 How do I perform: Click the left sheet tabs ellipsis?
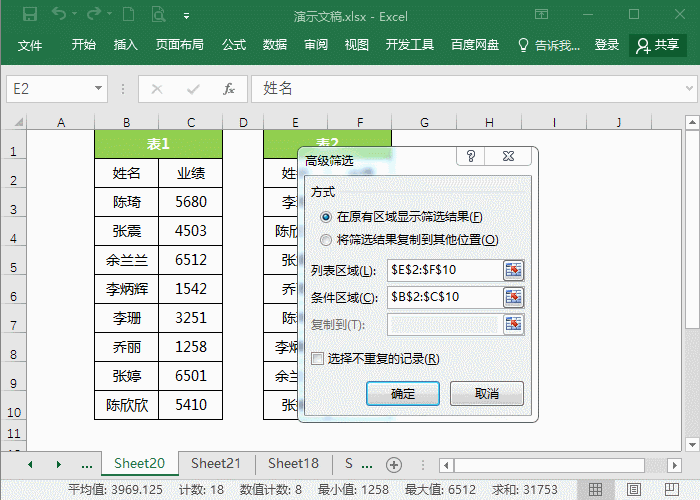tap(87, 466)
